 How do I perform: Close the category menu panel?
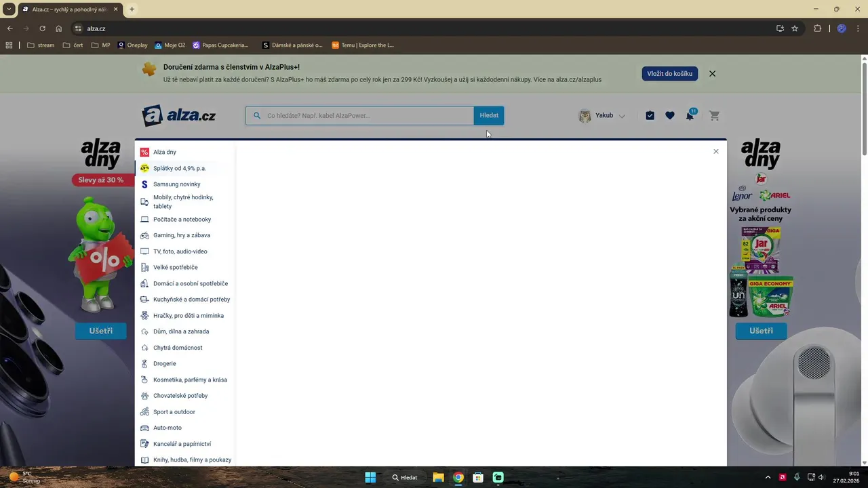tap(716, 152)
